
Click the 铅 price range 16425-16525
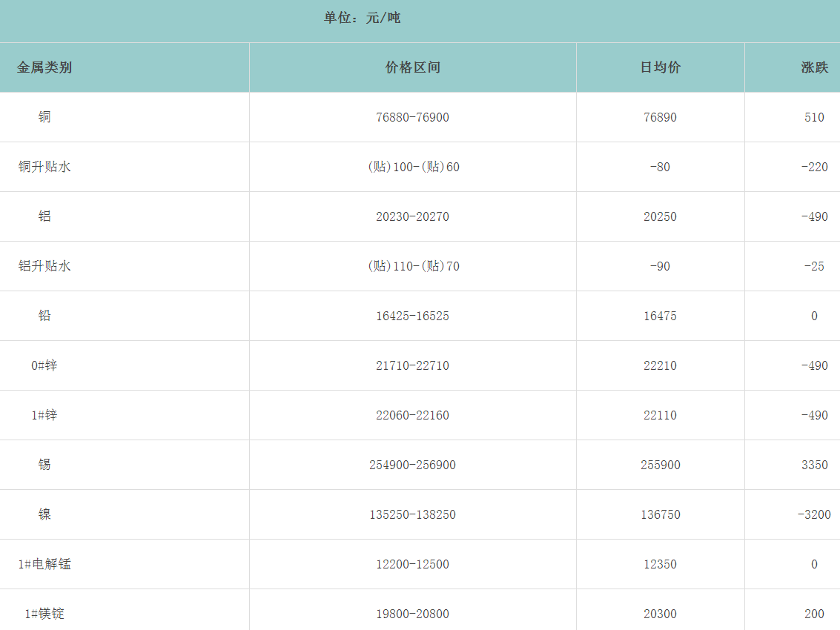pos(412,316)
